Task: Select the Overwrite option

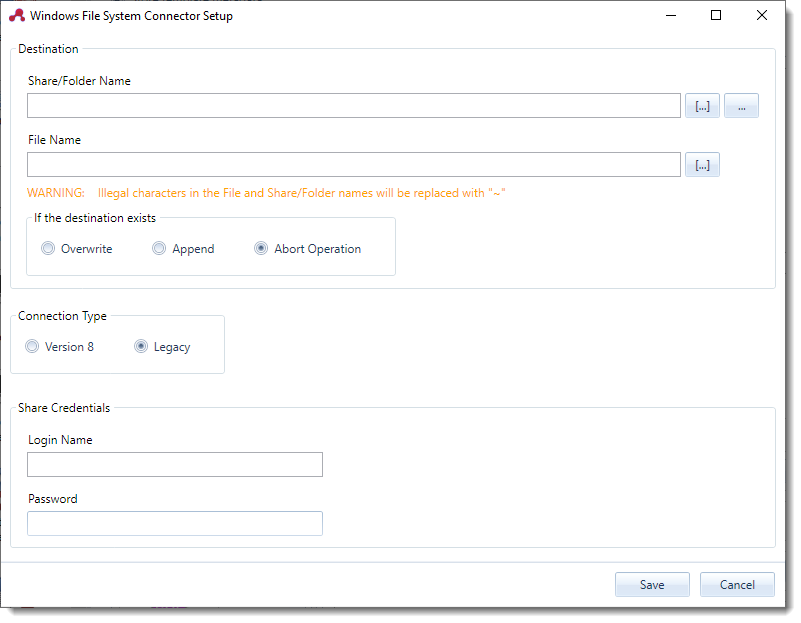Action: [x=48, y=249]
